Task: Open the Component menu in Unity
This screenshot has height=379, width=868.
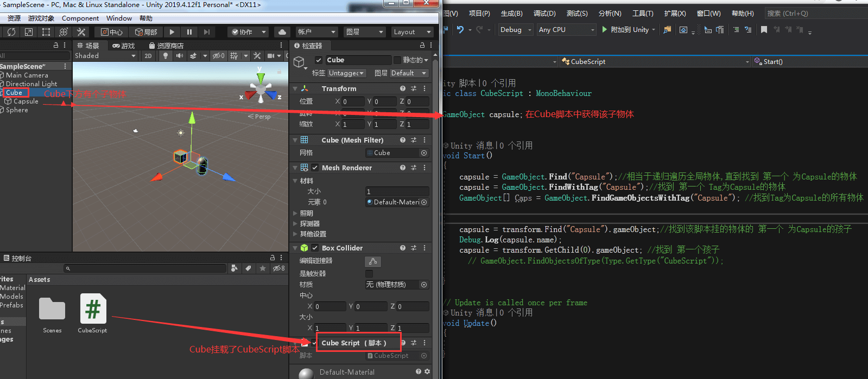Action: coord(80,18)
